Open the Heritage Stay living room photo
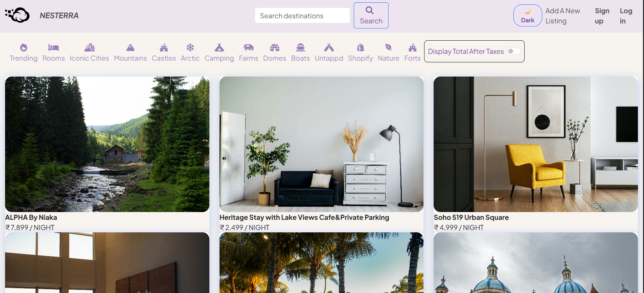Image resolution: width=644 pixels, height=293 pixels. tap(321, 144)
